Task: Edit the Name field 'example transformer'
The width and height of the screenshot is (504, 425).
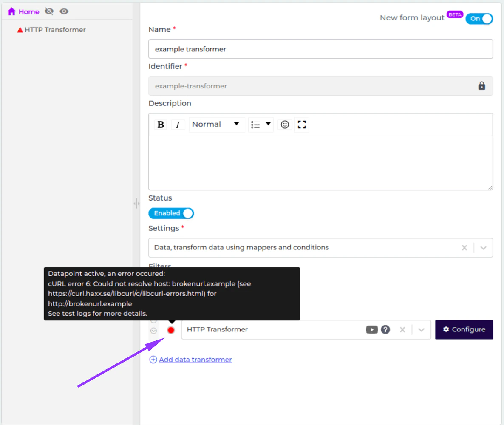Action: coord(320,49)
